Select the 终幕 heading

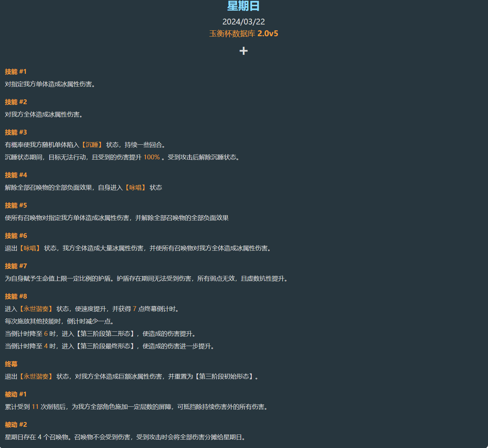(x=11, y=364)
